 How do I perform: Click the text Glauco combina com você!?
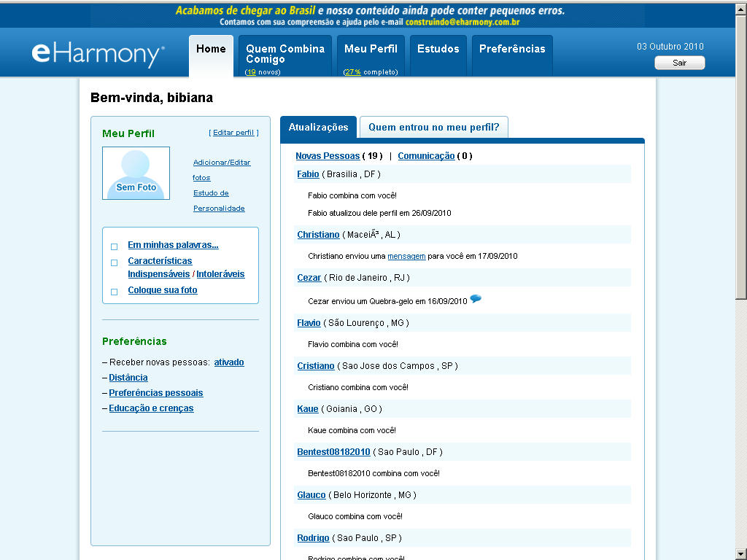tap(355, 516)
